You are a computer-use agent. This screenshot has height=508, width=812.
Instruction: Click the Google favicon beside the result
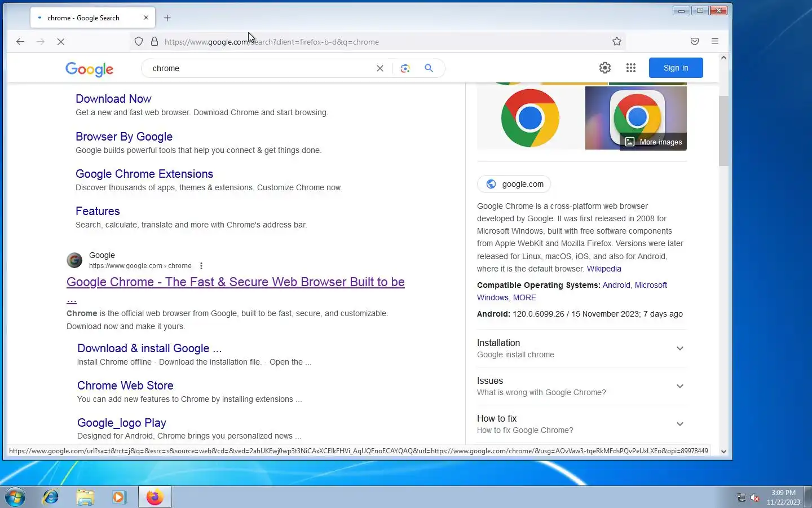coord(74,260)
